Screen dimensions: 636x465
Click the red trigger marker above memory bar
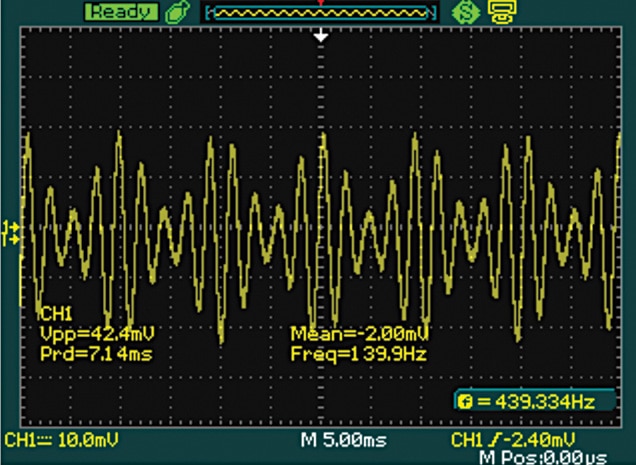[x=321, y=3]
